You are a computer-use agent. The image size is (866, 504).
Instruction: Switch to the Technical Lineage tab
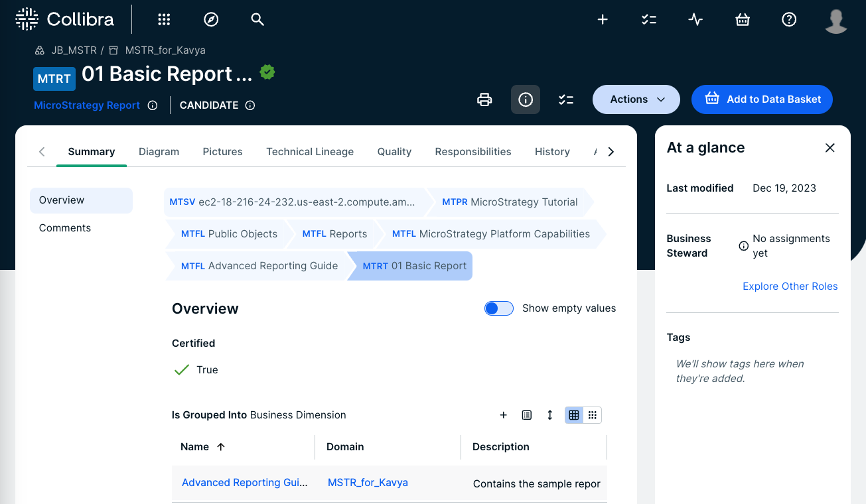coord(310,152)
